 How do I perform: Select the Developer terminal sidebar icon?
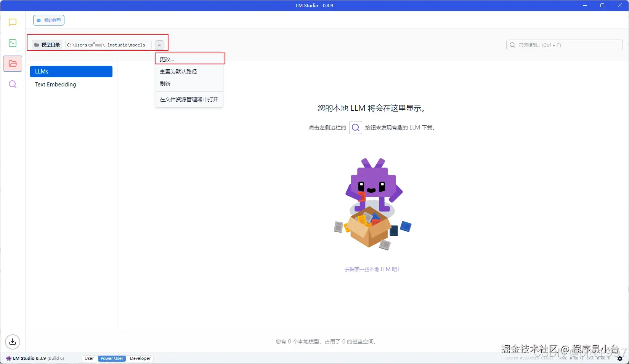click(x=12, y=43)
